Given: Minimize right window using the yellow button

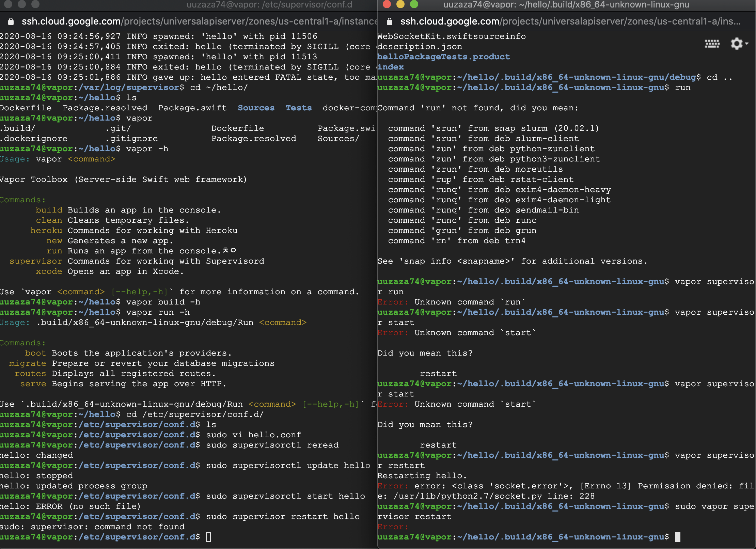Looking at the screenshot, I should [x=400, y=4].
